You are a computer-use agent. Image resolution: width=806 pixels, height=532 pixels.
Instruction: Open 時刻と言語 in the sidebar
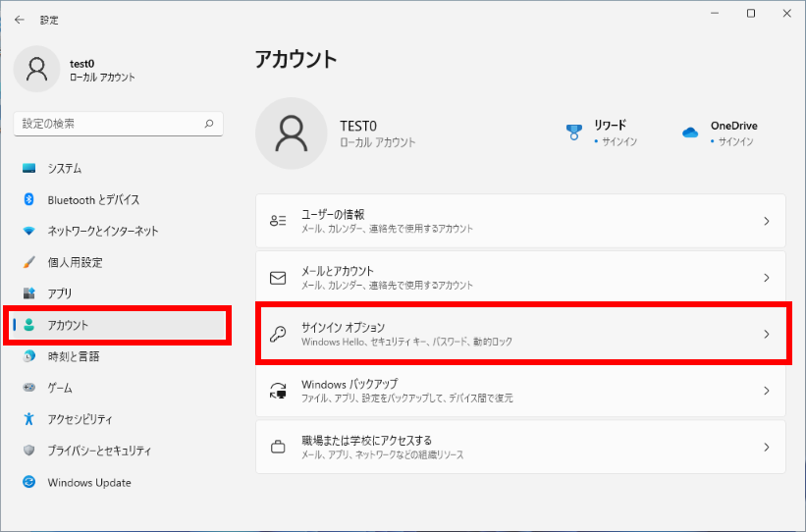tap(74, 356)
